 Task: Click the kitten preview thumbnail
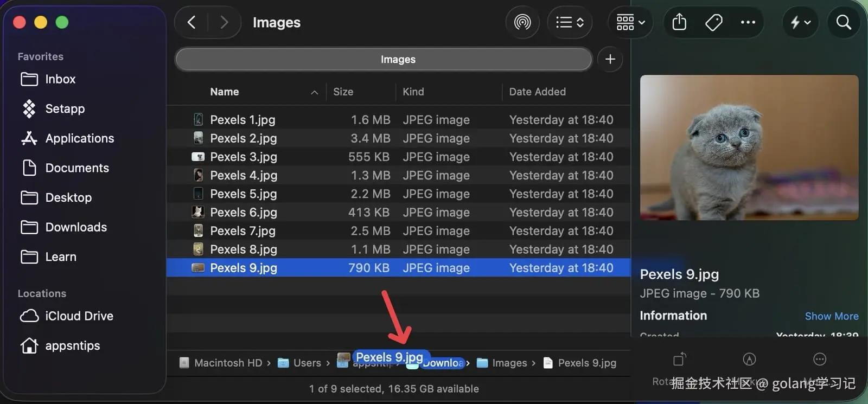(749, 147)
